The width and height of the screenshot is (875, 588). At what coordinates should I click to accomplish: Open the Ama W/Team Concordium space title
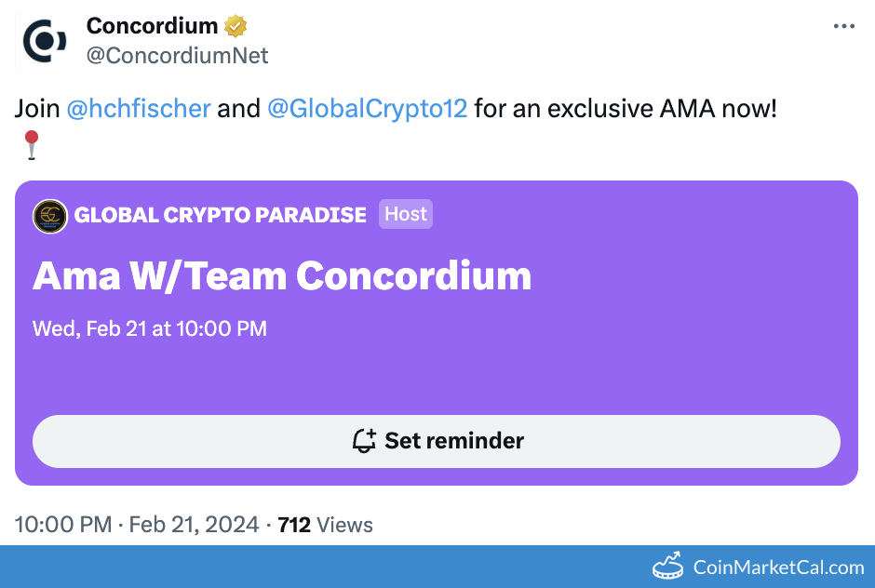(282, 276)
